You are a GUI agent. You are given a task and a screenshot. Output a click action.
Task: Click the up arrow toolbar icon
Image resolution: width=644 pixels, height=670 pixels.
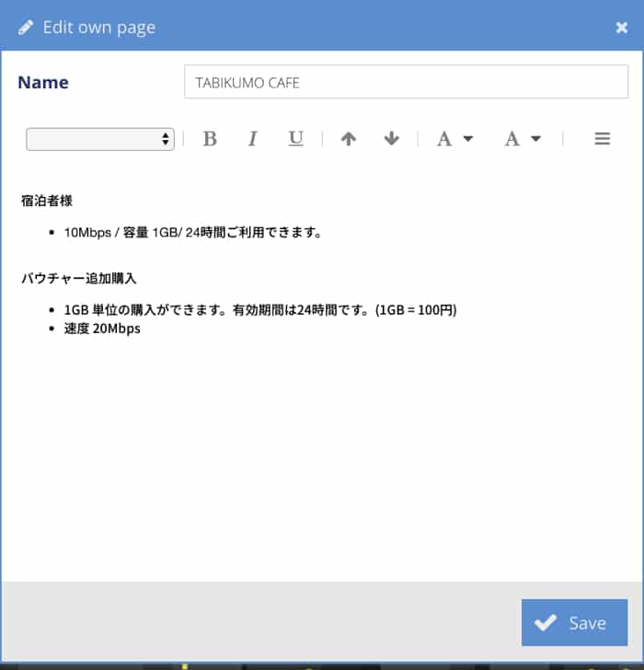349,138
